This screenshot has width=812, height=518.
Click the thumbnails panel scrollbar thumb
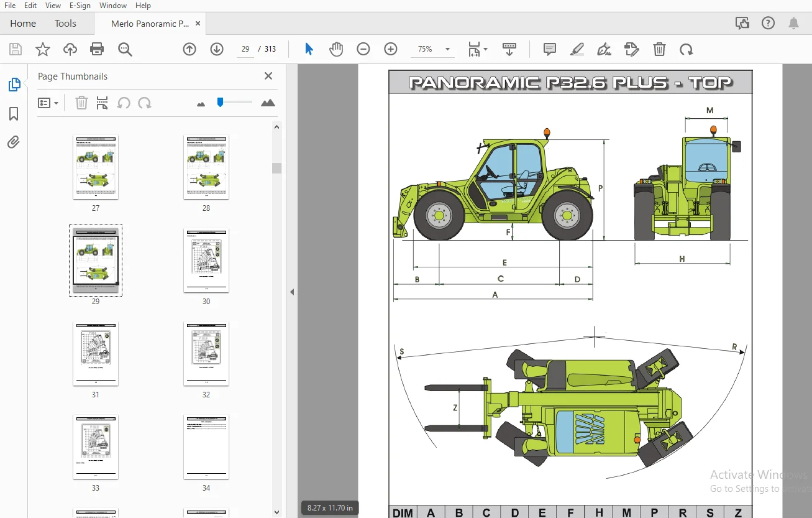(277, 168)
